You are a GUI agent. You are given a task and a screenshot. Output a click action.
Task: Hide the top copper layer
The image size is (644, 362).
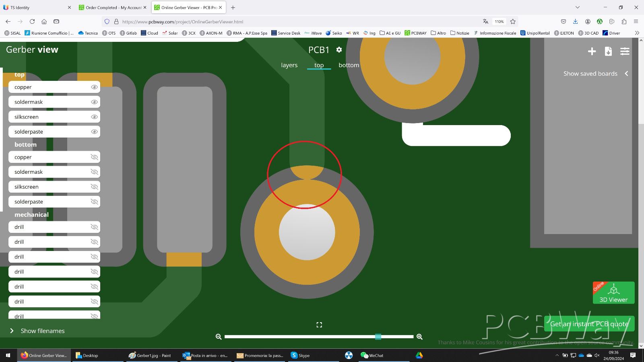94,87
